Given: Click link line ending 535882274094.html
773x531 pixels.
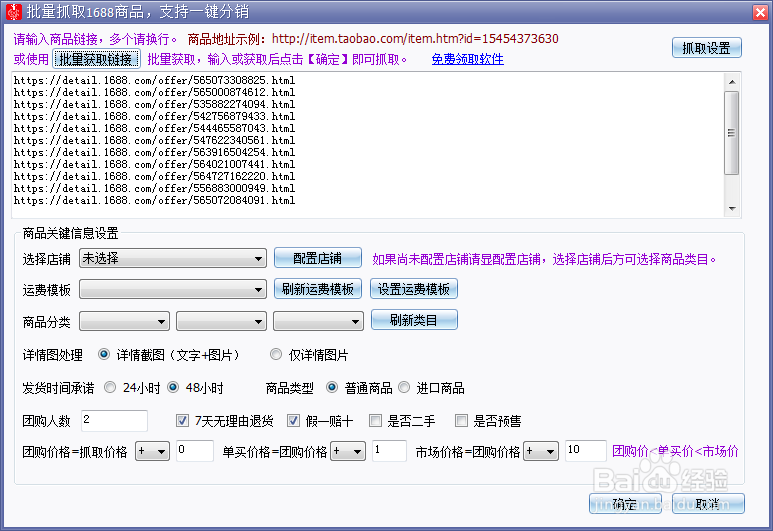Looking at the screenshot, I should (154, 104).
